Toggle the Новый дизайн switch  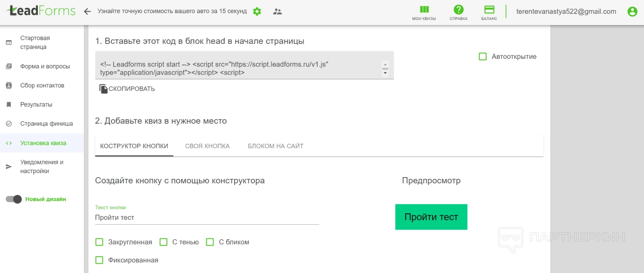tap(14, 199)
